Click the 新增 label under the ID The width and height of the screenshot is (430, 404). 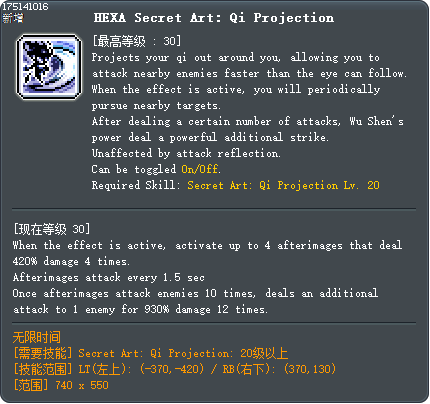pos(13,18)
